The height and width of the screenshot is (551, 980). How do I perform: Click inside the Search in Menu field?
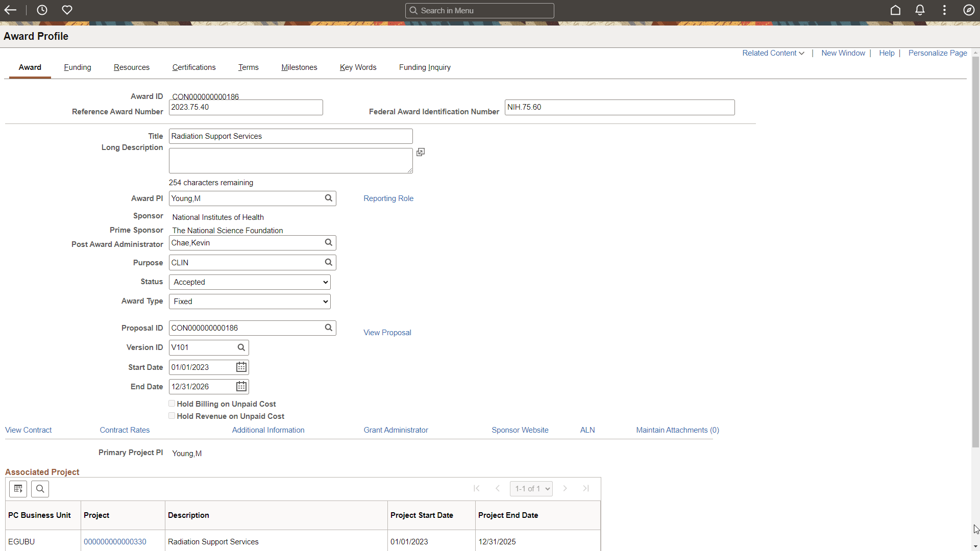[x=480, y=10]
